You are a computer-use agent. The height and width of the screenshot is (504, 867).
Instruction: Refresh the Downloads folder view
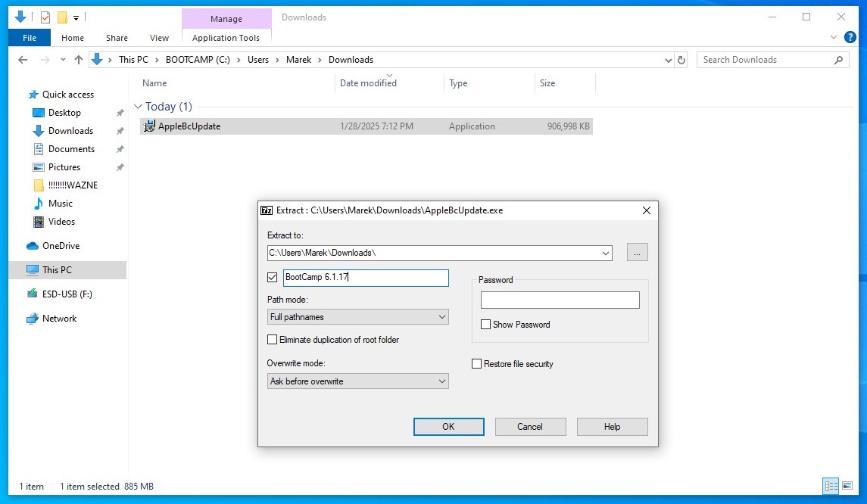(x=681, y=60)
